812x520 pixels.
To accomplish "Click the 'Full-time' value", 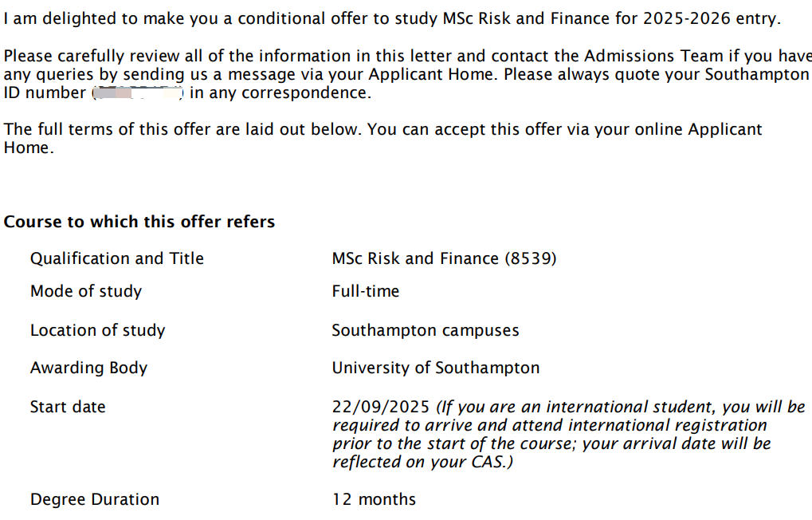I will 366,291.
